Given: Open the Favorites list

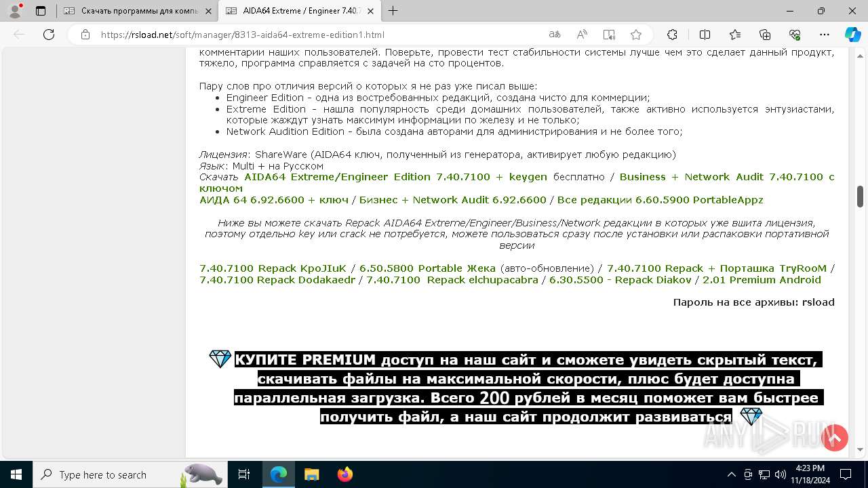Looking at the screenshot, I should [x=735, y=35].
